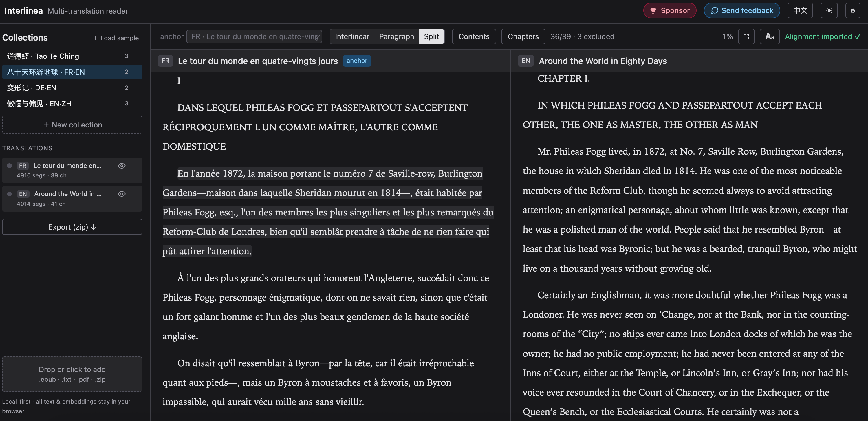Click the paragraph starting "Mr. Phileas Fogg lived"

690,210
